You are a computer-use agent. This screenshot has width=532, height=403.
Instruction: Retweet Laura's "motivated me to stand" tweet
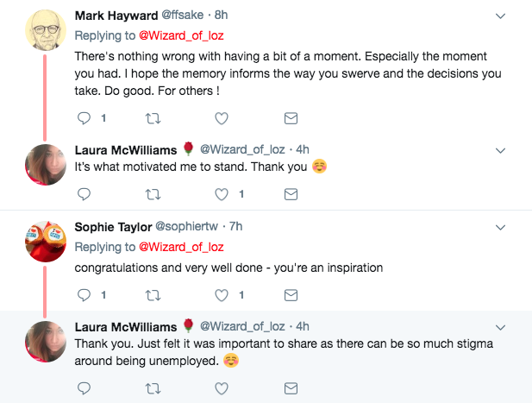[153, 193]
